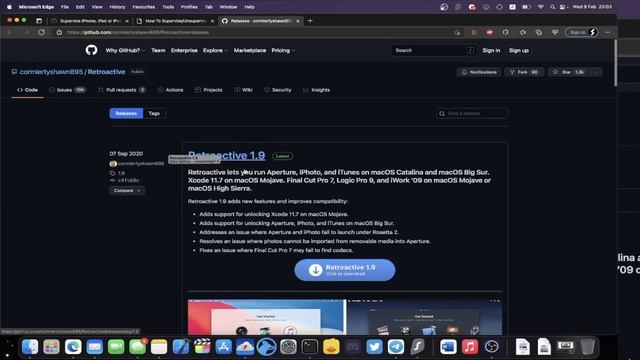Open Edge Collections icon in toolbar
This screenshot has height=360, width=640.
539,32
